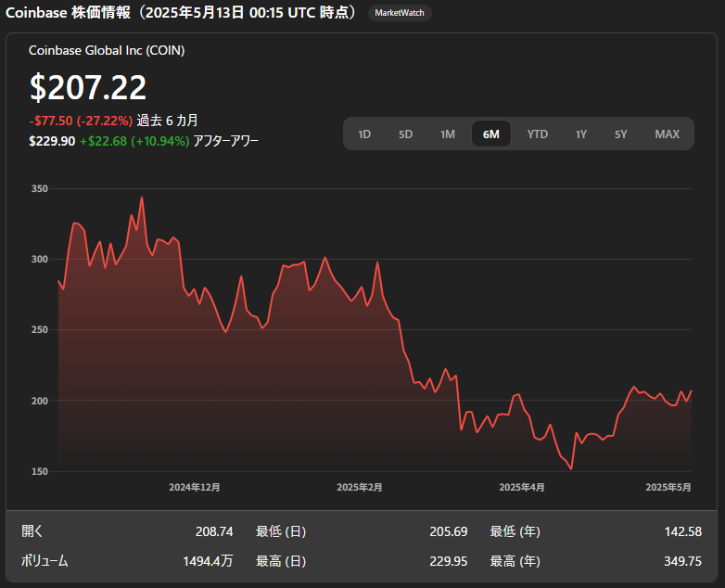
Task: Click the +$22.68 (+10.94%) after-hours change
Action: (x=134, y=141)
